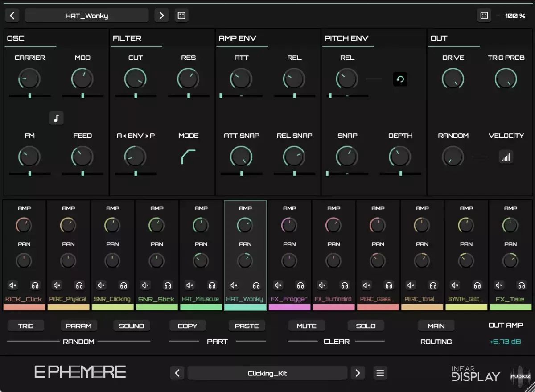535x392 pixels.
Task: Select the PERC_Physical part label
Action: [x=68, y=299]
